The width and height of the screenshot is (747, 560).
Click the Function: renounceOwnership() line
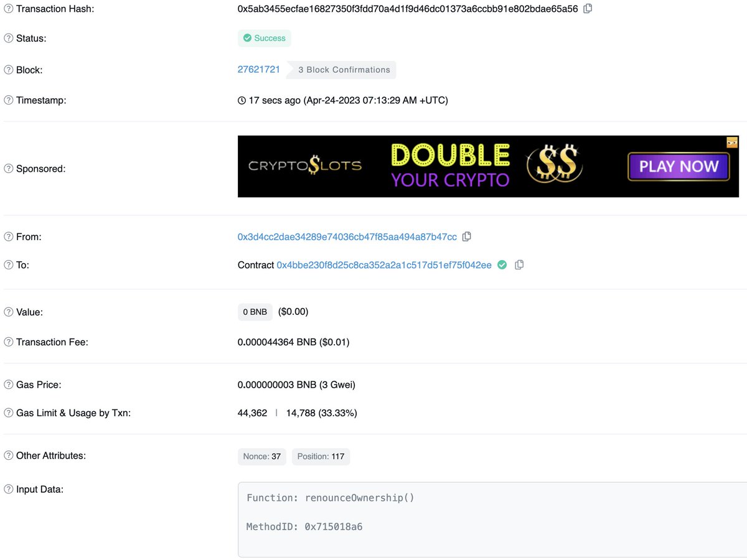click(330, 498)
